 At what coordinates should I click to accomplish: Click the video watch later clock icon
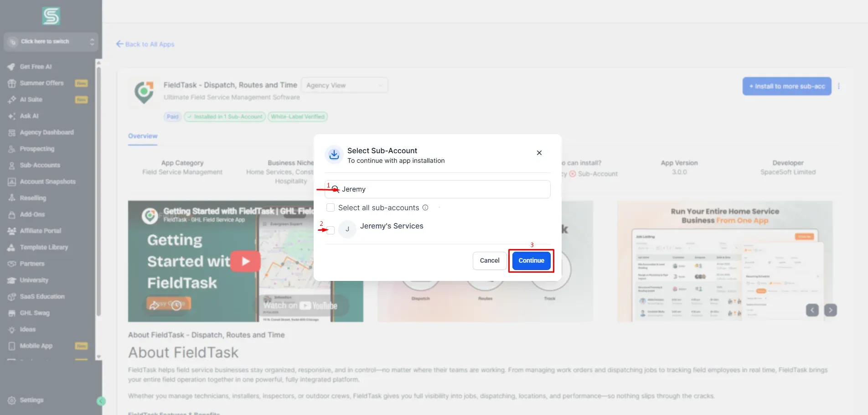(176, 305)
